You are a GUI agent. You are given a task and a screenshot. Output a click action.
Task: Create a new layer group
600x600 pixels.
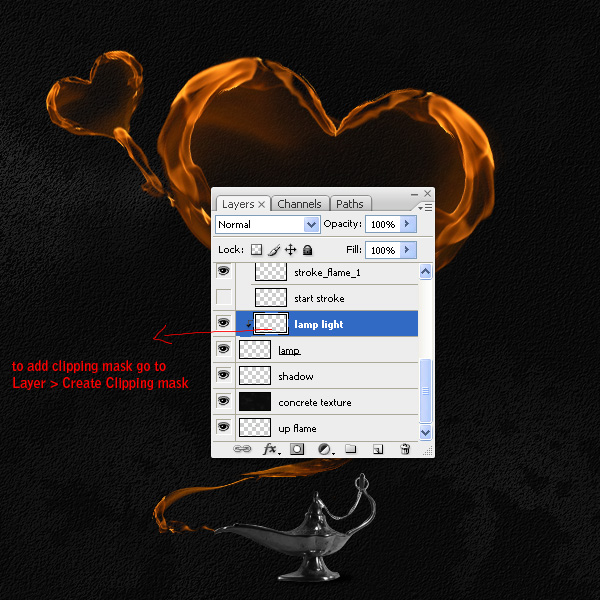point(351,448)
